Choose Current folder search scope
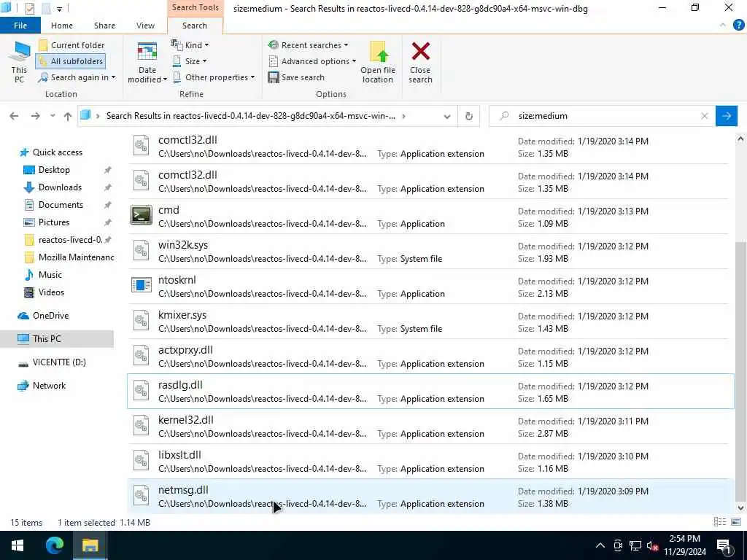 coord(71,45)
